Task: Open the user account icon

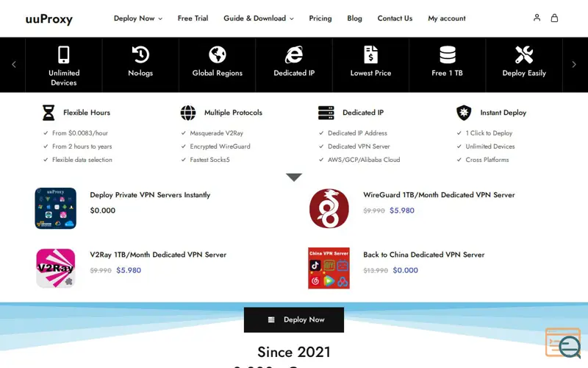Action: point(537,18)
